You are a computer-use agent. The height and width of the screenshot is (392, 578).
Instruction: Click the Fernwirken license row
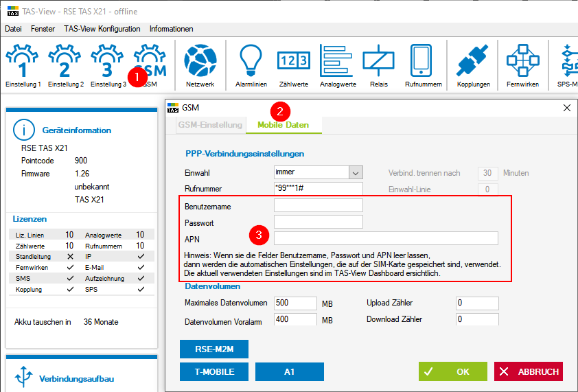[x=45, y=267]
